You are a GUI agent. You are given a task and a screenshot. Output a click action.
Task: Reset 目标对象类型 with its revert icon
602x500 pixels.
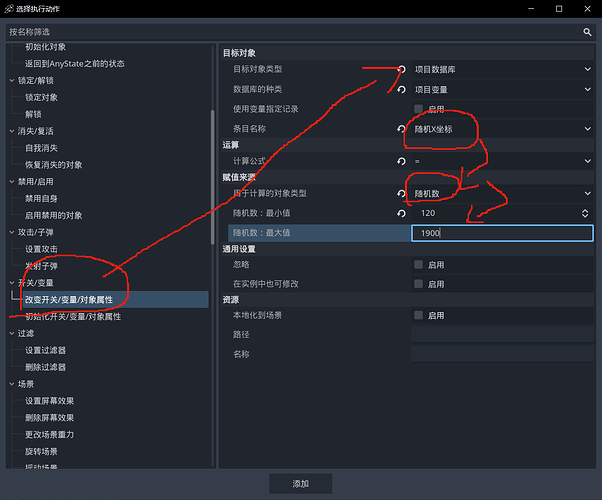tap(402, 69)
